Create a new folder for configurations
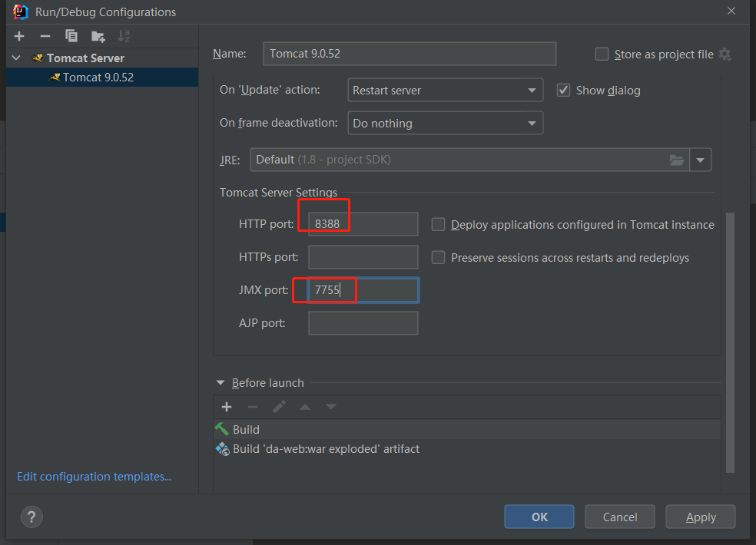Screen dimensions: 756x545 pos(98,36)
